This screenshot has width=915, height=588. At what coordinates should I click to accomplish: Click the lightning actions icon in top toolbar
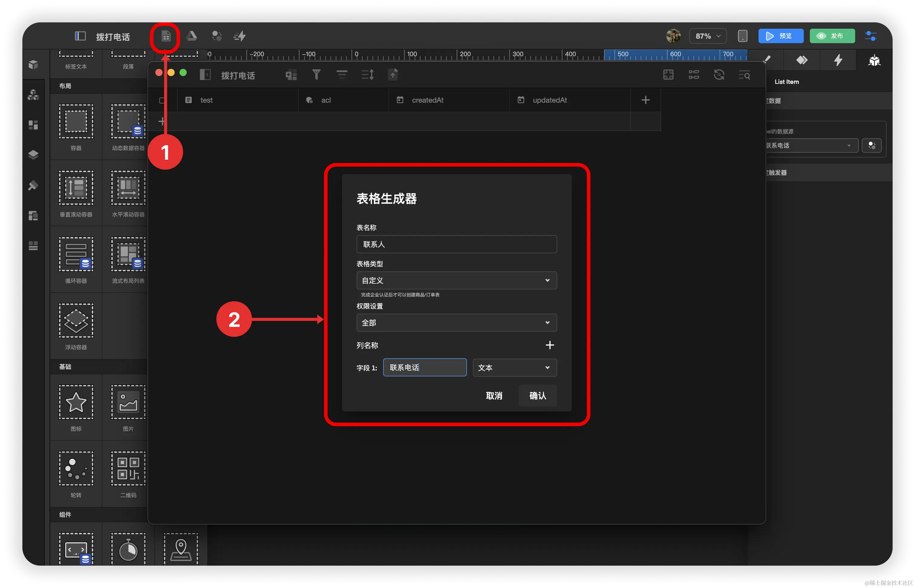pos(240,36)
